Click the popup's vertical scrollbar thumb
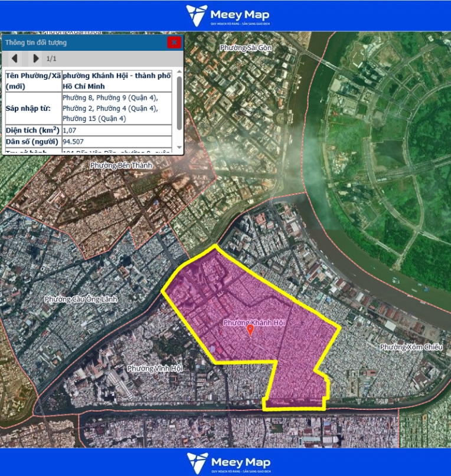The image size is (451, 476). [179, 103]
